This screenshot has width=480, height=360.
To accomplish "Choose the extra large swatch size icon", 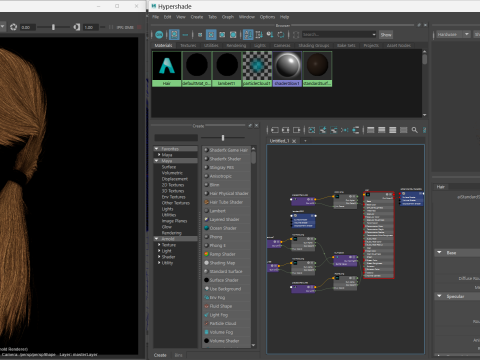I will coord(233,34).
